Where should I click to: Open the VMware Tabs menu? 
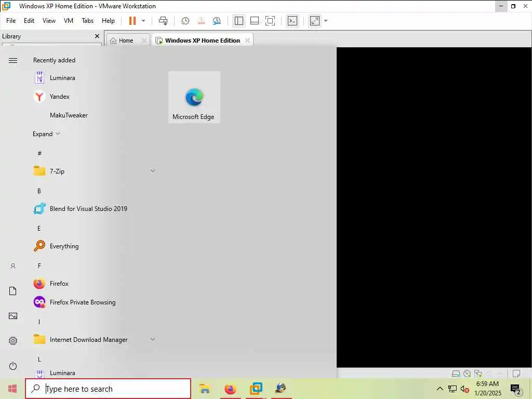point(87,21)
